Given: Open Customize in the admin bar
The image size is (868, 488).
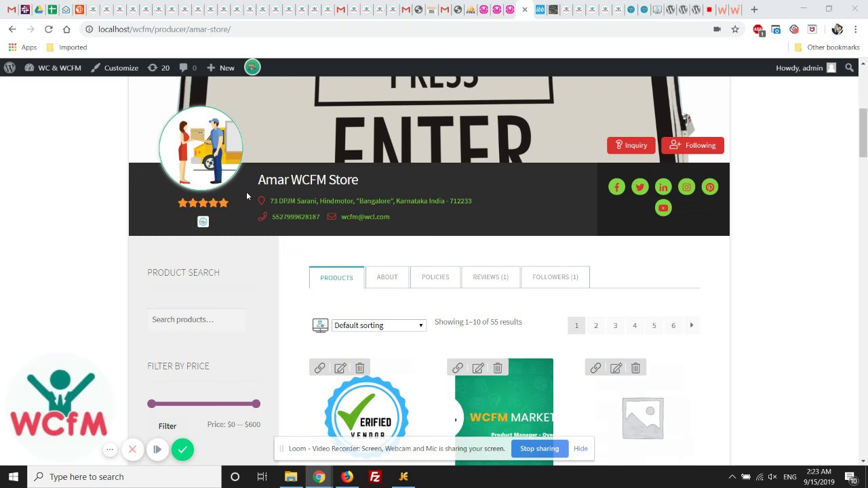Looking at the screenshot, I should [115, 68].
